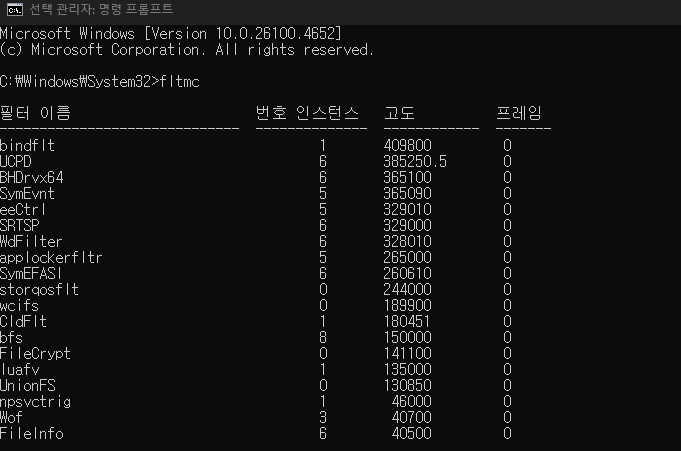Click the '프레임' column header
This screenshot has height=451, width=681.
(x=519, y=113)
